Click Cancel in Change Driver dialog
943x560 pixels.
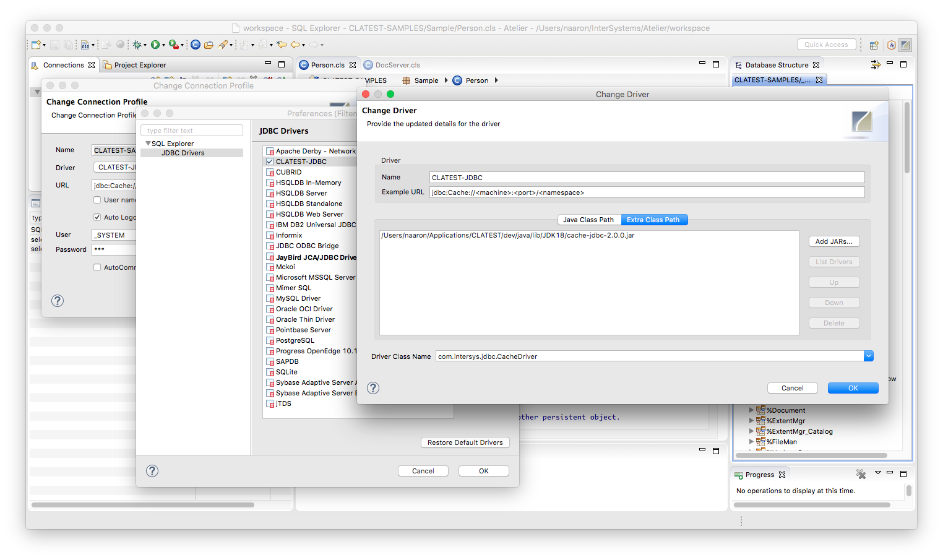tap(793, 388)
